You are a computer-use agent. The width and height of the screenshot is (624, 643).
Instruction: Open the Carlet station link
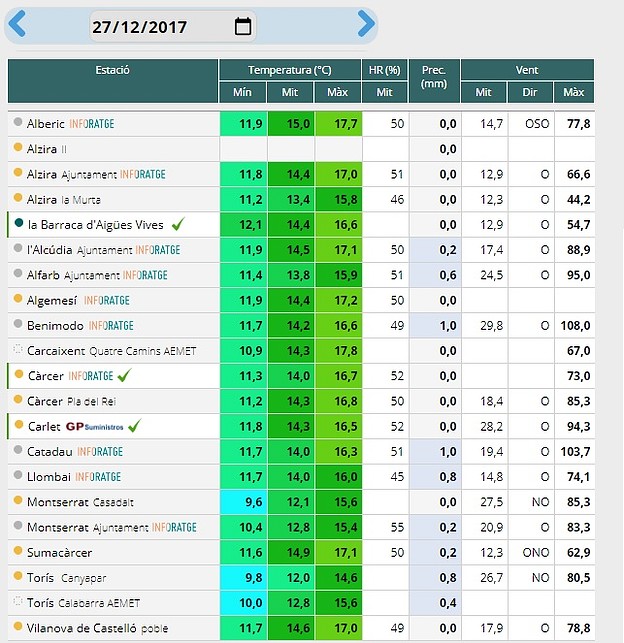coord(44,427)
